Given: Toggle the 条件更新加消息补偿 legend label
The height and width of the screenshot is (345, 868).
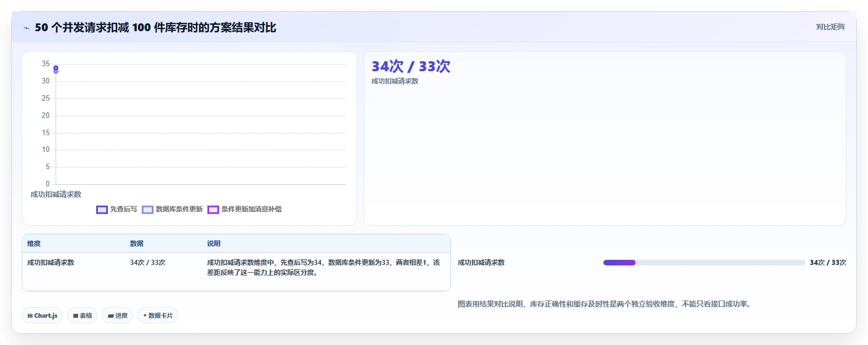Looking at the screenshot, I should 251,209.
